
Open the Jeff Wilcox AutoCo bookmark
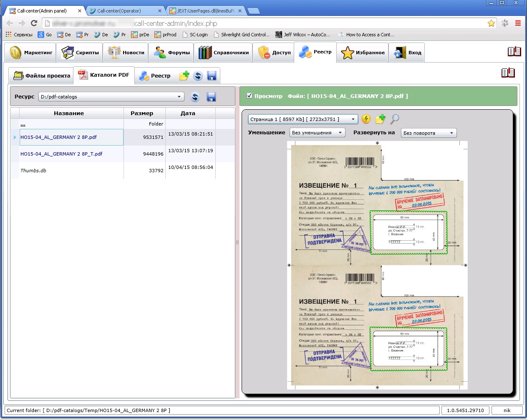pyautogui.click(x=303, y=35)
